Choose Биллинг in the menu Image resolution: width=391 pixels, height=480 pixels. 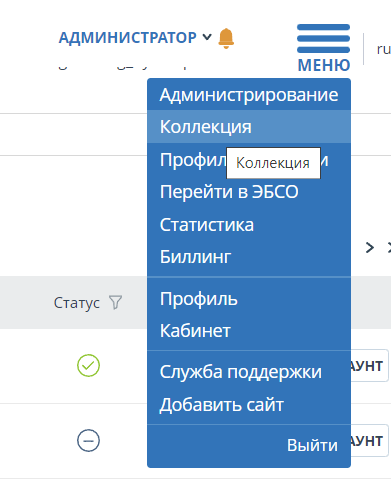click(249, 257)
